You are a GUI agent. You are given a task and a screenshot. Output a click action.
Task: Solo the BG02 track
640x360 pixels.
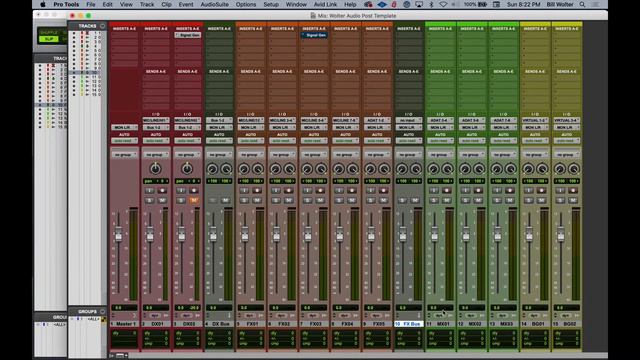[560, 200]
